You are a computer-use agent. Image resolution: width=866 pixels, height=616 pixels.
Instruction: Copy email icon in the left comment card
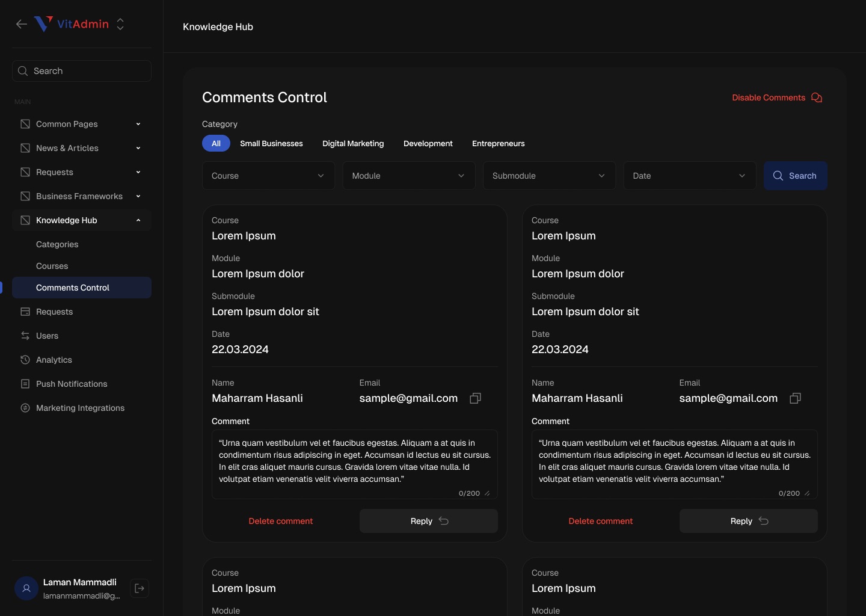[475, 398]
